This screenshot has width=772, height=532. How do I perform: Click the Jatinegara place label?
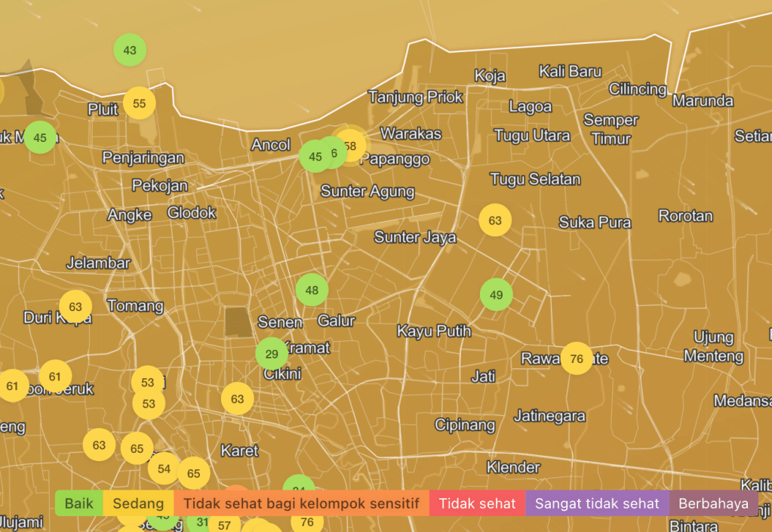549,416
